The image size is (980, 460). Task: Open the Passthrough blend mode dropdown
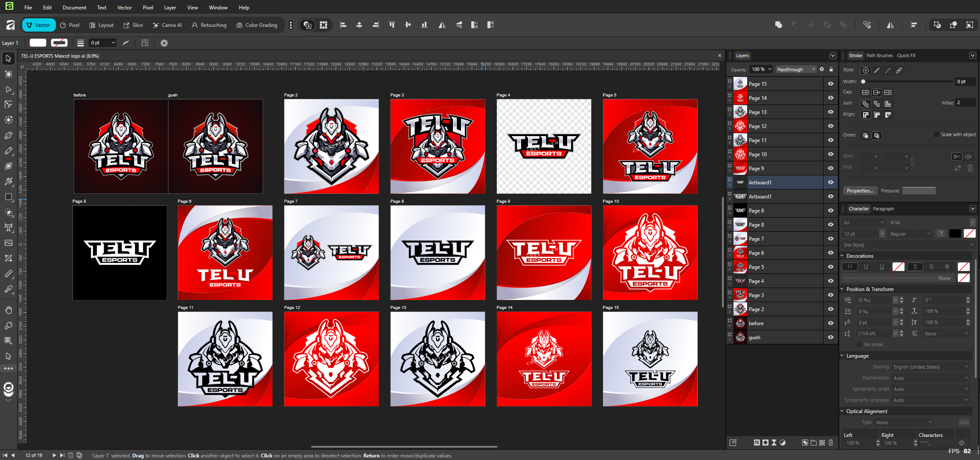click(795, 69)
